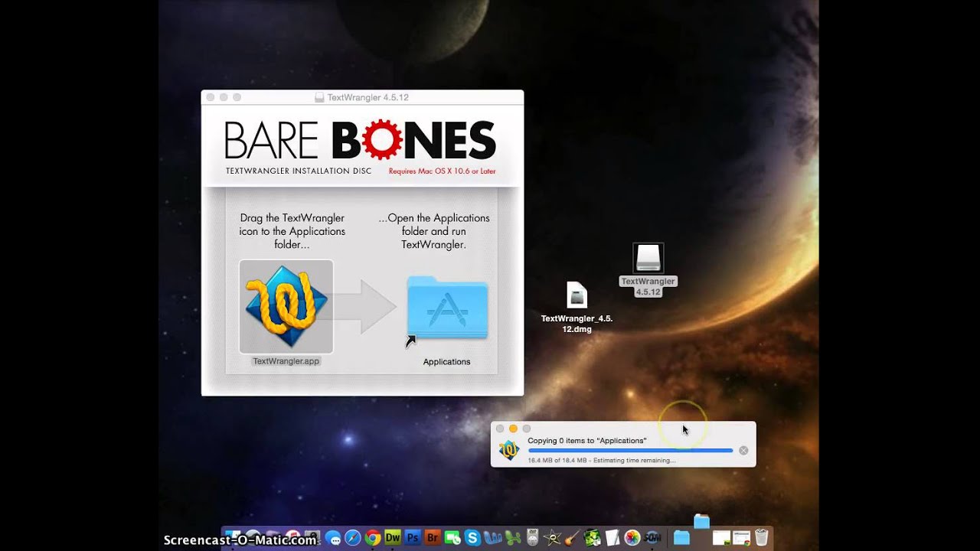The height and width of the screenshot is (551, 980).
Task: Click the TextWrangler.app label
Action: (x=286, y=361)
